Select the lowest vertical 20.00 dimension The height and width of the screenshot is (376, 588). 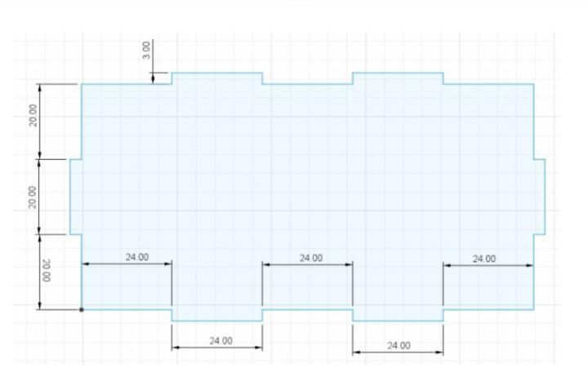46,271
